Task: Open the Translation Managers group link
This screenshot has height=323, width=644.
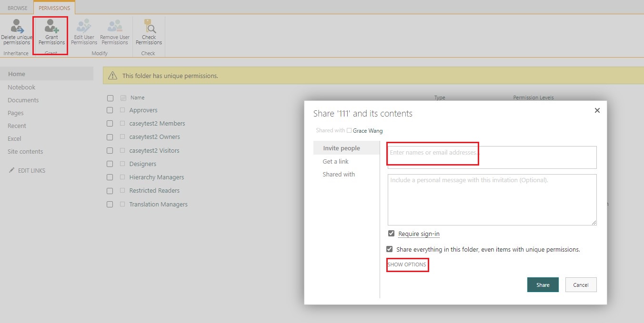Action: click(x=159, y=204)
